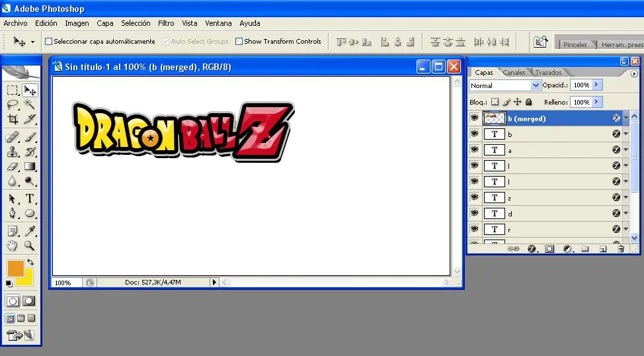Toggle visibility of layer b
This screenshot has width=644, height=356.
(x=474, y=134)
